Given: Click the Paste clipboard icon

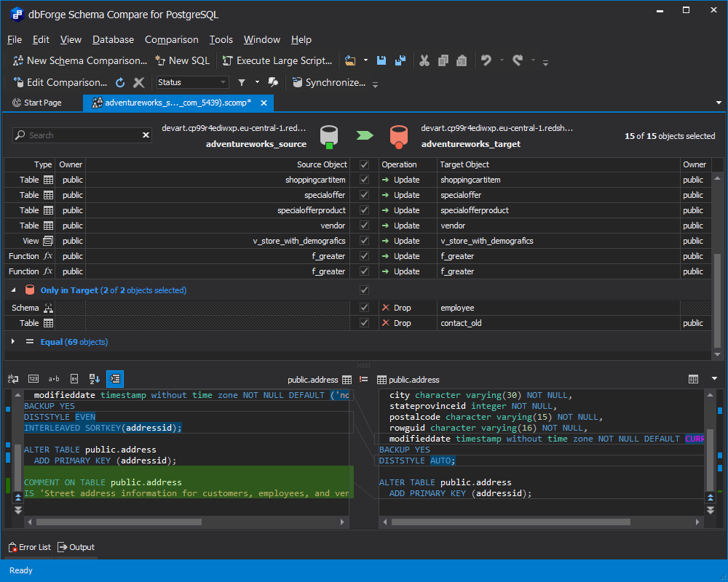Looking at the screenshot, I should (462, 60).
